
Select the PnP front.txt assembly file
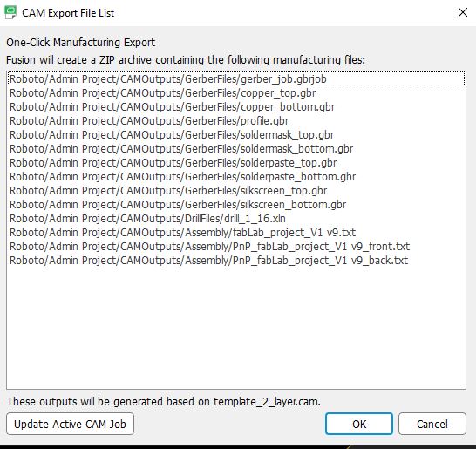coord(236,247)
